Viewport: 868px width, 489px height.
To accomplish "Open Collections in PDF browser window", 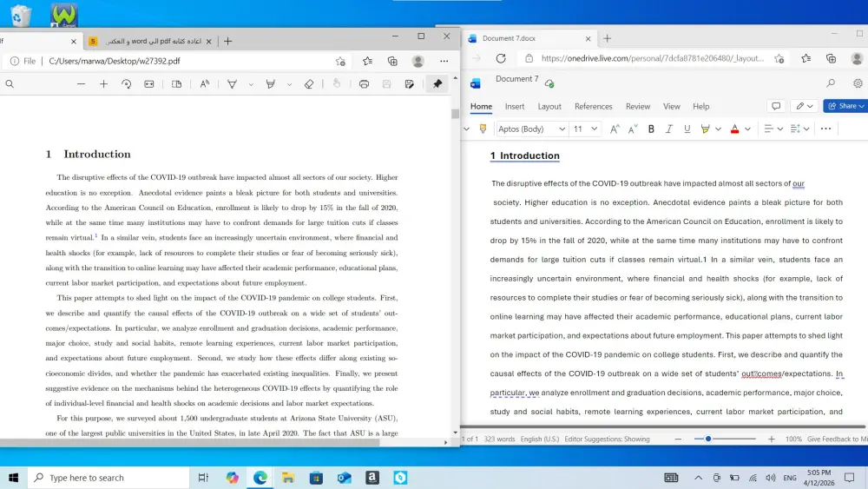I will 392,62.
